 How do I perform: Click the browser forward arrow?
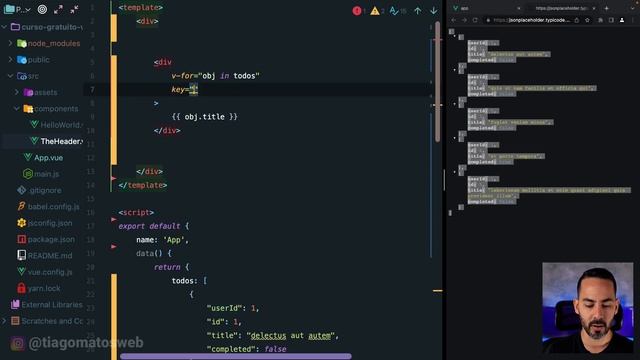point(464,20)
